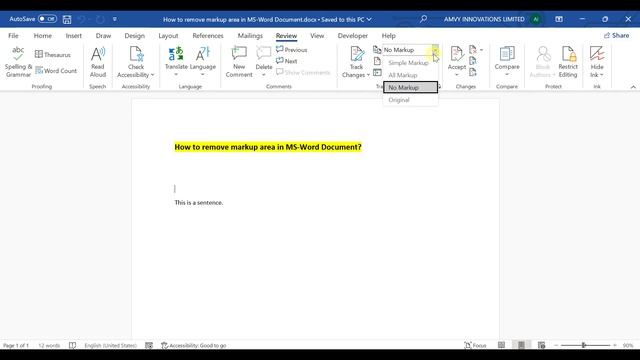
Task: Click the zoom slider handle
Action: (584, 345)
